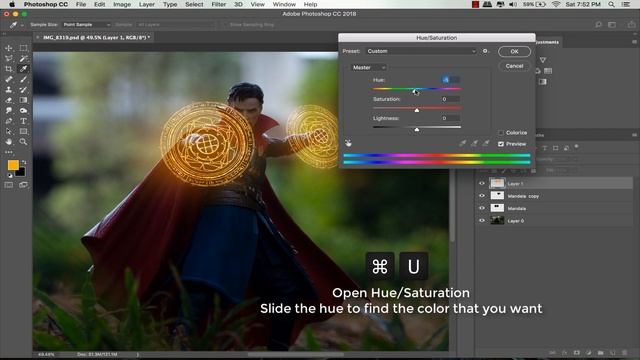
Task: Select the Sponge tool
Action: click(23, 111)
